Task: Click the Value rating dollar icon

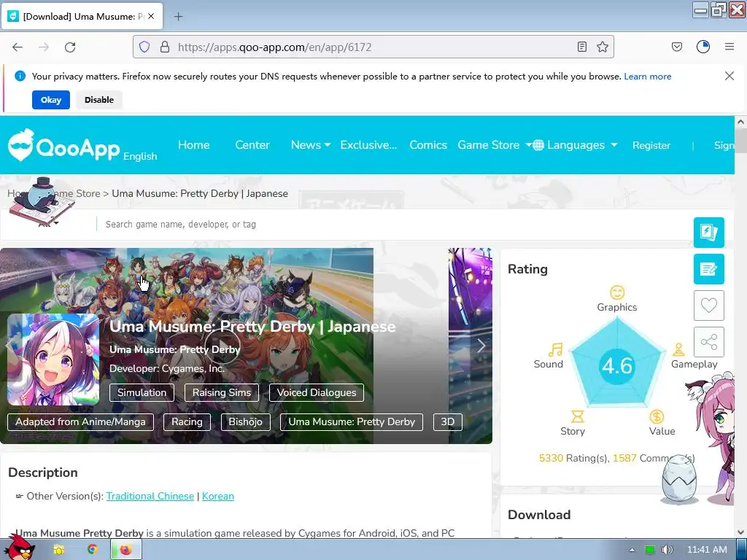Action: (657, 416)
